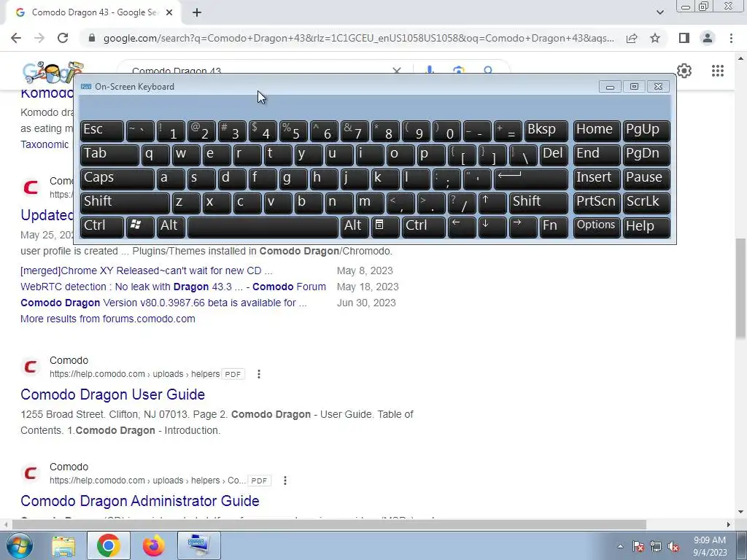The image size is (747, 560).
Task: Open More results from forums.comodo.com
Action: 108,319
